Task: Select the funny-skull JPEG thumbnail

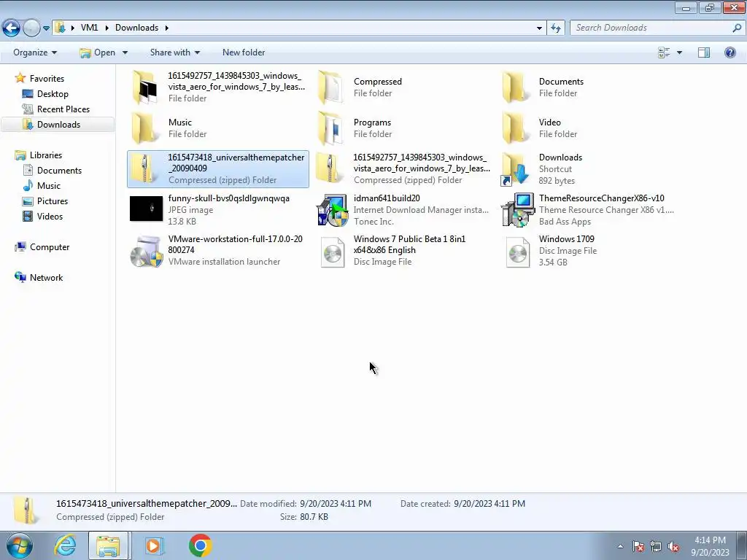Action: [146, 209]
